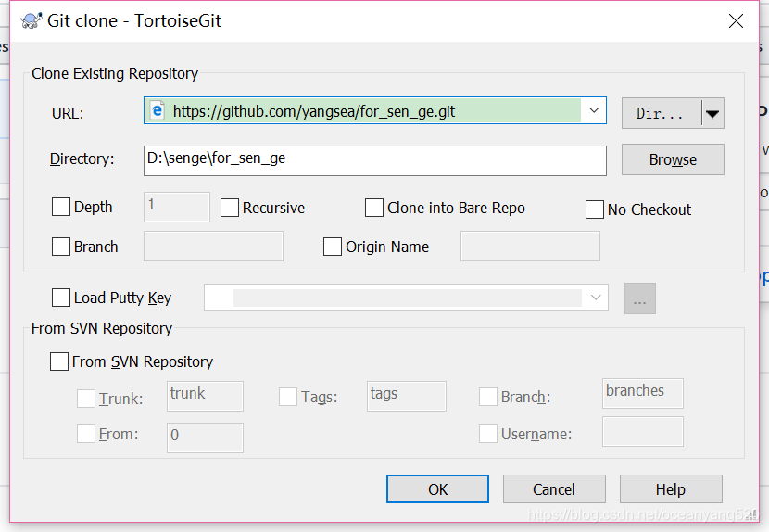Click the From revision field showing 0
Screen dimensions: 769x532
[x=205, y=437]
